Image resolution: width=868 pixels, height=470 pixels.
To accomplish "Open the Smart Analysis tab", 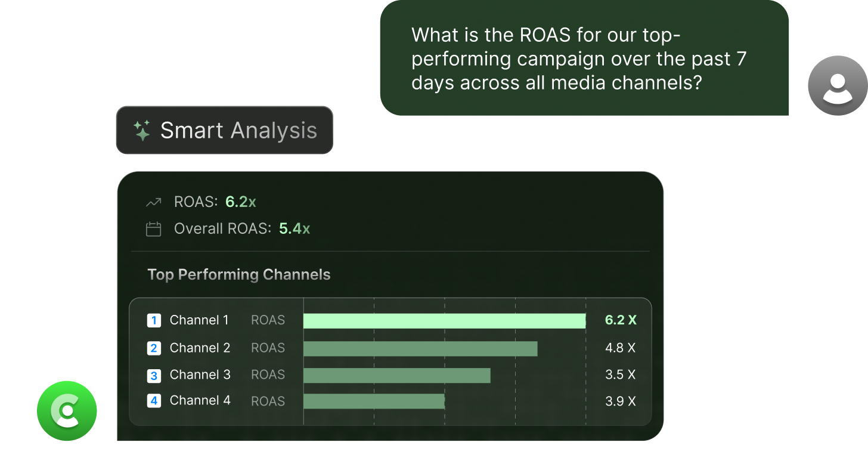I will click(225, 130).
